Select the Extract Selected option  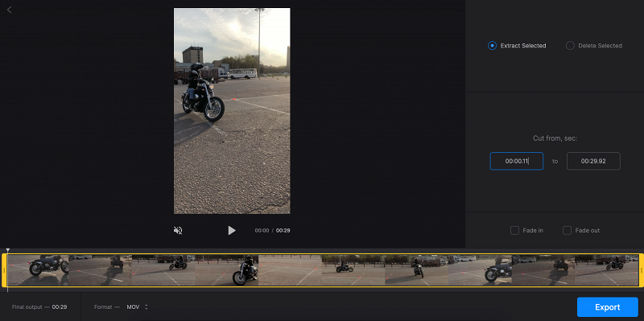pyautogui.click(x=517, y=46)
